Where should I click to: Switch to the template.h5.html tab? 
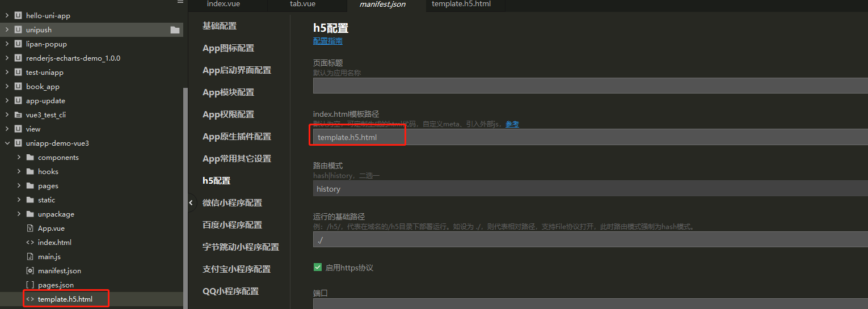(461, 4)
